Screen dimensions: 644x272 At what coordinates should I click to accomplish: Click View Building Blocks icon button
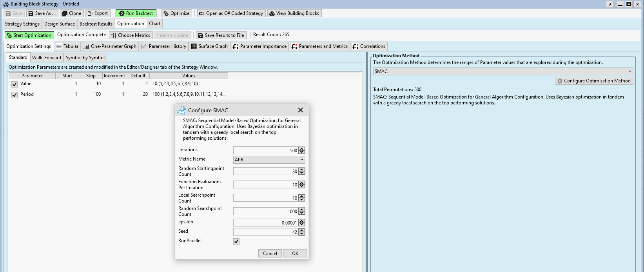pyautogui.click(x=272, y=13)
